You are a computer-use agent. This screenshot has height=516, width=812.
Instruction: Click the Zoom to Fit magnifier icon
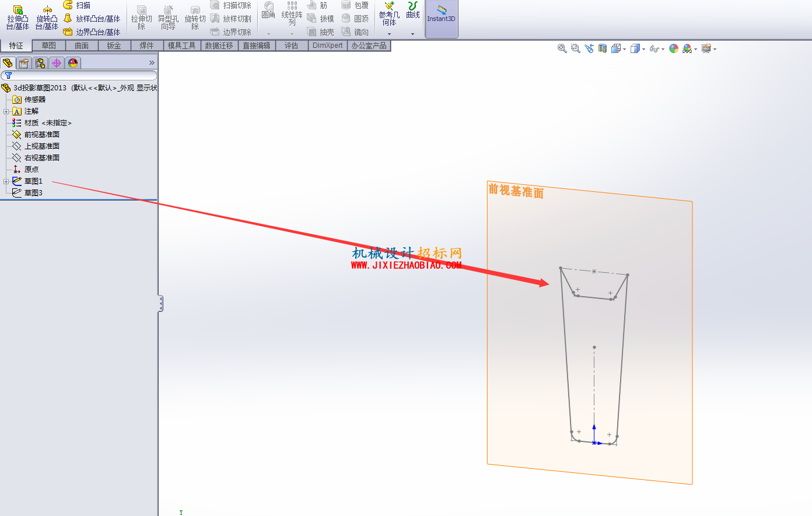tap(562, 49)
